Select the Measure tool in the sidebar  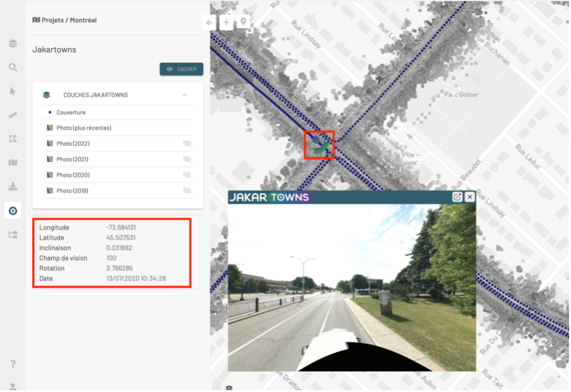point(13,115)
